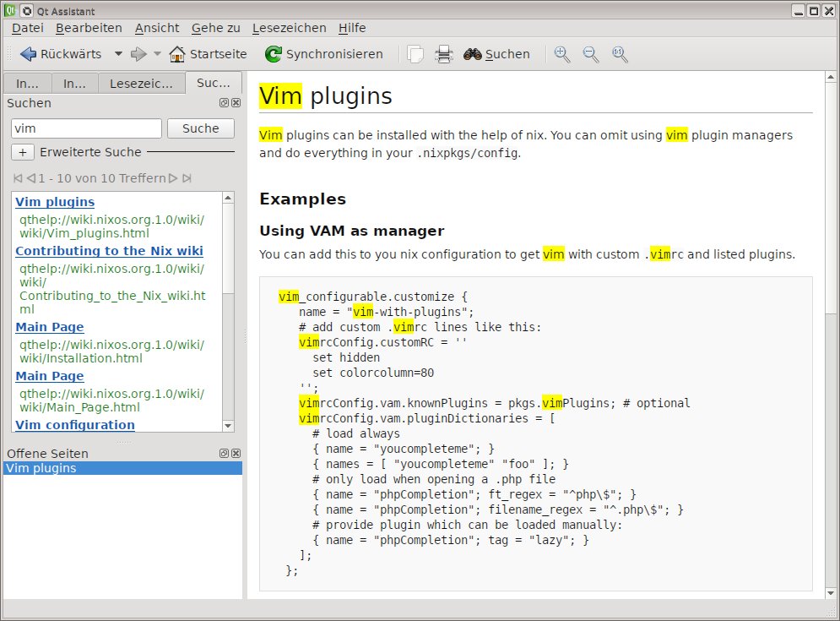The width and height of the screenshot is (840, 621).
Task: Float the Offene Seiten panel
Action: 224,454
